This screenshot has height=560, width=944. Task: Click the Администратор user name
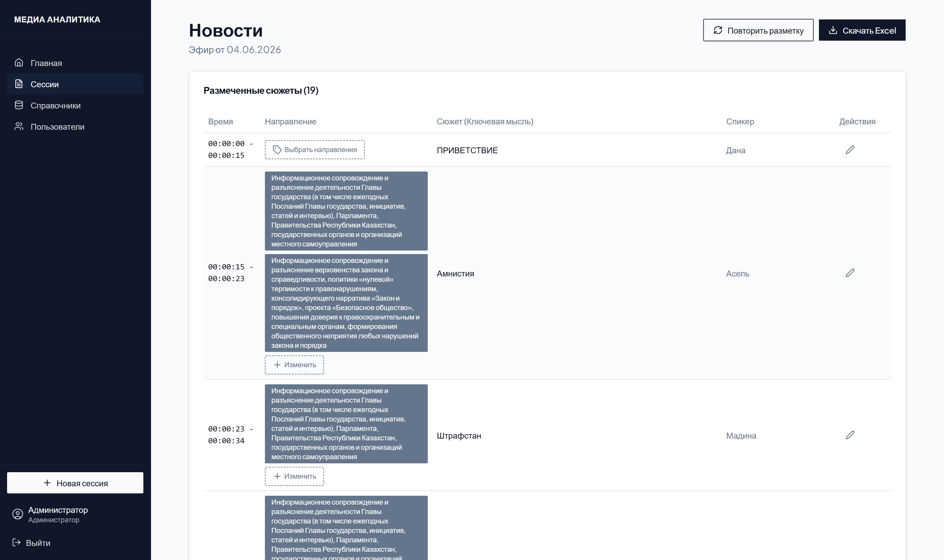(x=58, y=510)
